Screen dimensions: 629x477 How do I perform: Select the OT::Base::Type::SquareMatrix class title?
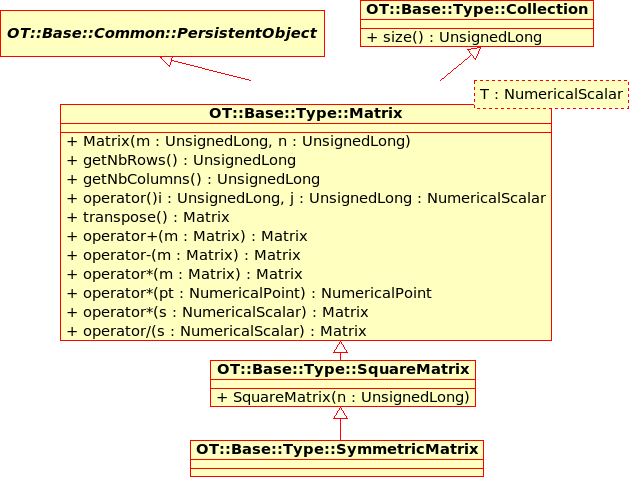[x=342, y=370]
